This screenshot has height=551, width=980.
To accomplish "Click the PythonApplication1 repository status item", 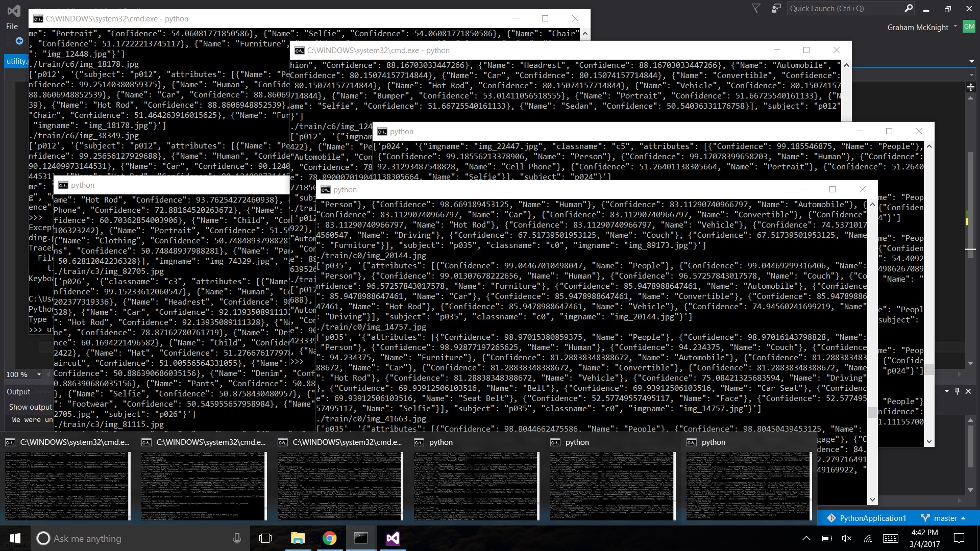I will [867, 518].
